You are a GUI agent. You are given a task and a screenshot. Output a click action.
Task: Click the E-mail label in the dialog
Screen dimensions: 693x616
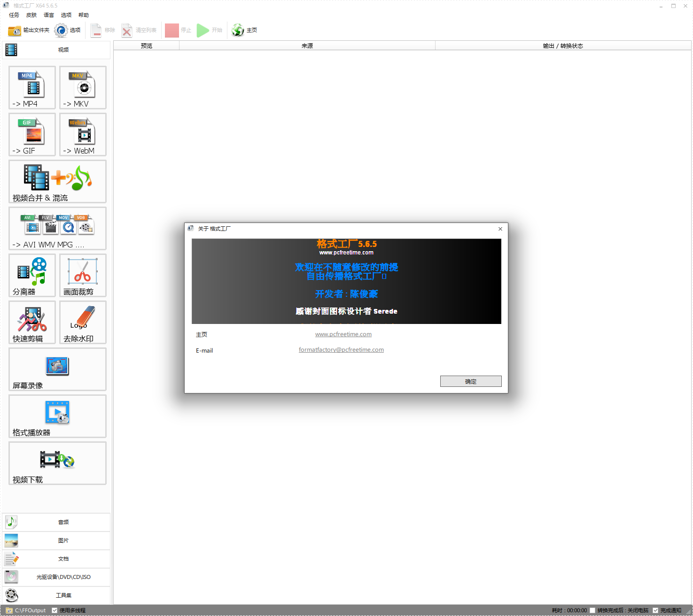(204, 351)
